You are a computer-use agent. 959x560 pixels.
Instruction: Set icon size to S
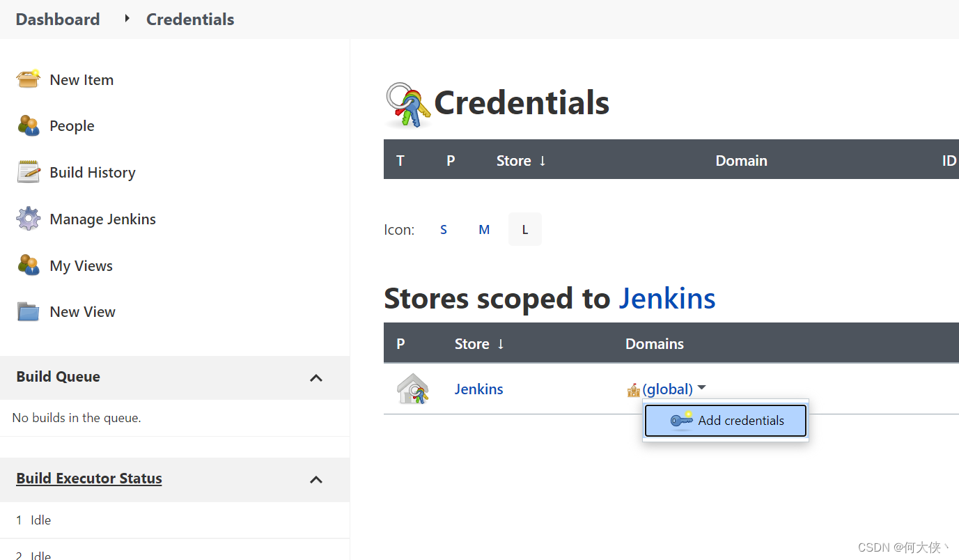pos(444,229)
